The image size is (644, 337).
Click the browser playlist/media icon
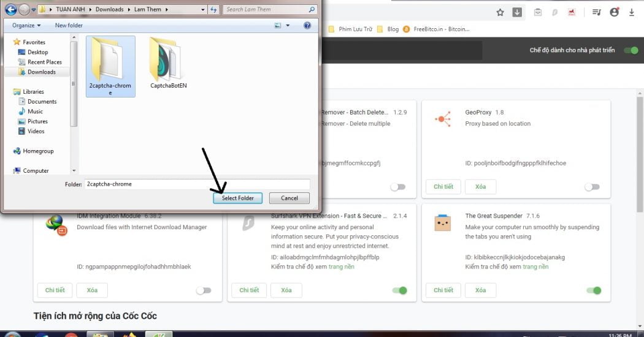597,12
